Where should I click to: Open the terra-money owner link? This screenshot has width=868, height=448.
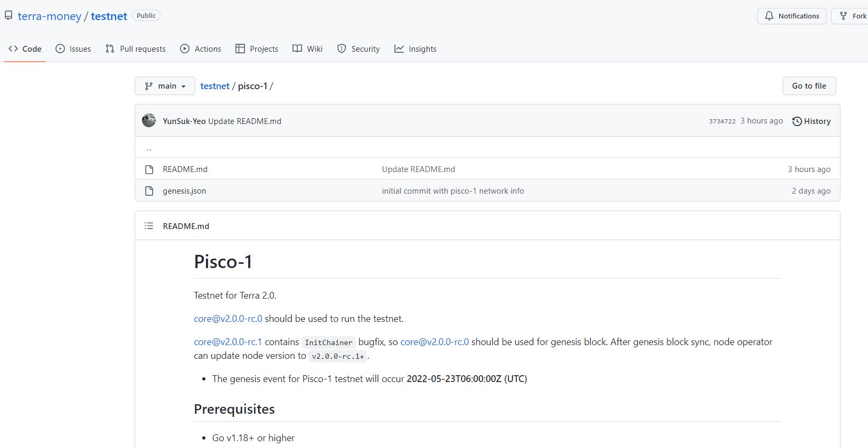[x=50, y=16]
